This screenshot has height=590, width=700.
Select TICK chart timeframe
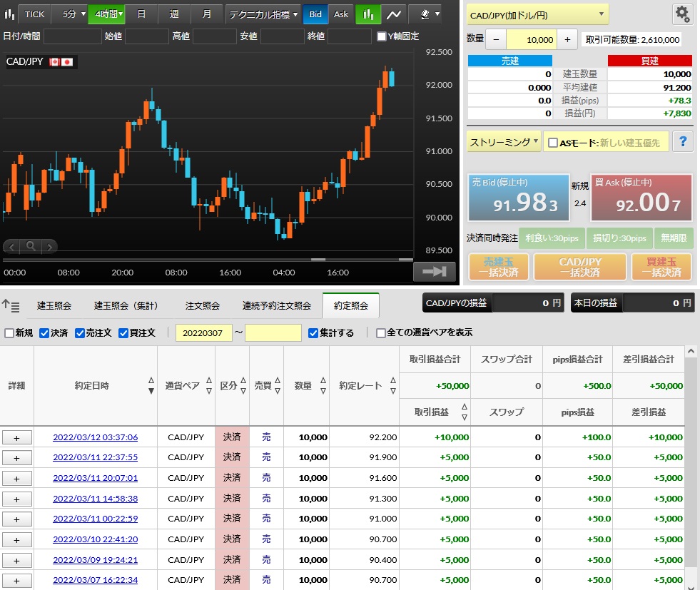click(34, 14)
